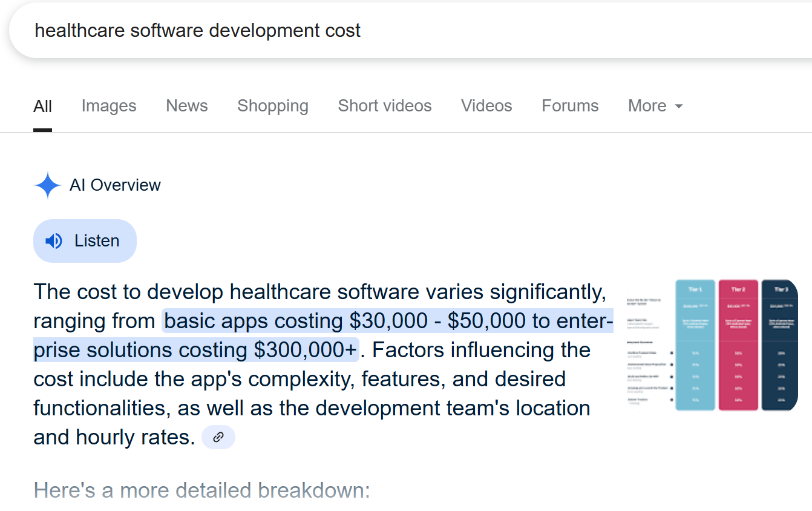The height and width of the screenshot is (511, 812).
Task: Switch to the News tab
Action: point(187,106)
